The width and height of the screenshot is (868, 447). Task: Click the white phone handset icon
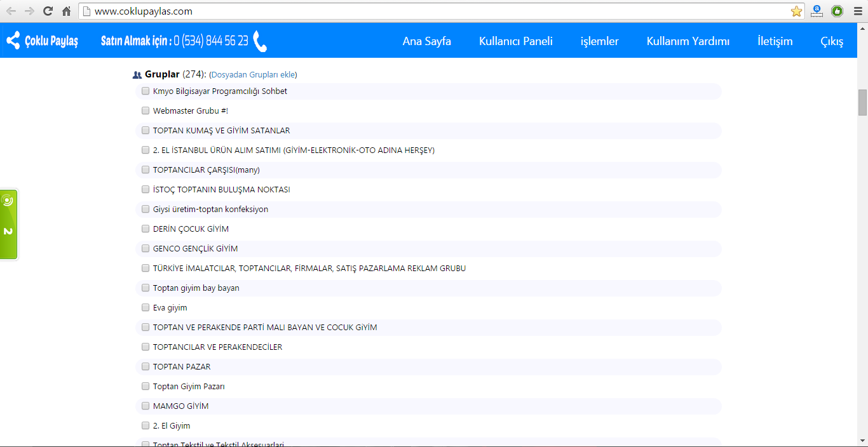(259, 41)
